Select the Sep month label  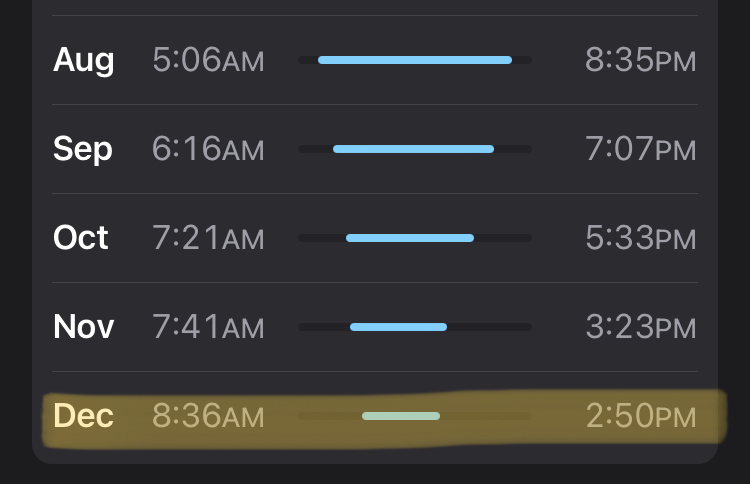pyautogui.click(x=83, y=150)
